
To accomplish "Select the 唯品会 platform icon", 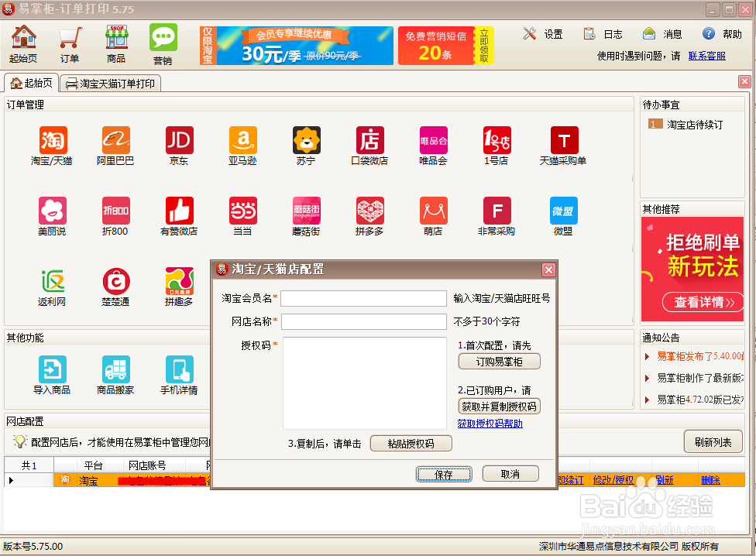I will pyautogui.click(x=434, y=146).
